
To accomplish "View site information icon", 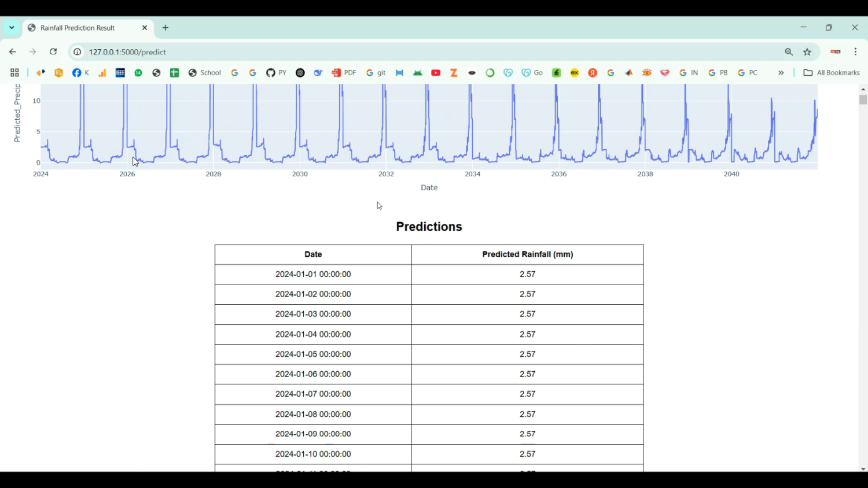I will 77,52.
